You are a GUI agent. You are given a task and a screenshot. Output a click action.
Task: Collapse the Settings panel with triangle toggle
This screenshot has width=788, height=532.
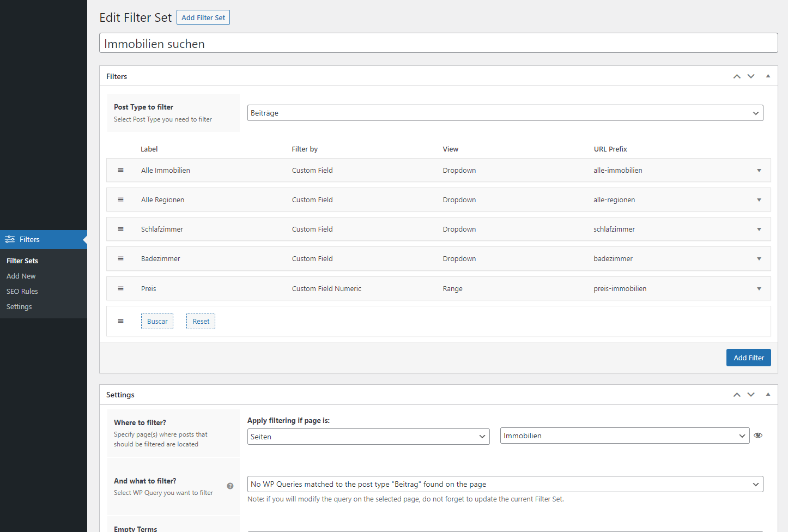(x=768, y=395)
